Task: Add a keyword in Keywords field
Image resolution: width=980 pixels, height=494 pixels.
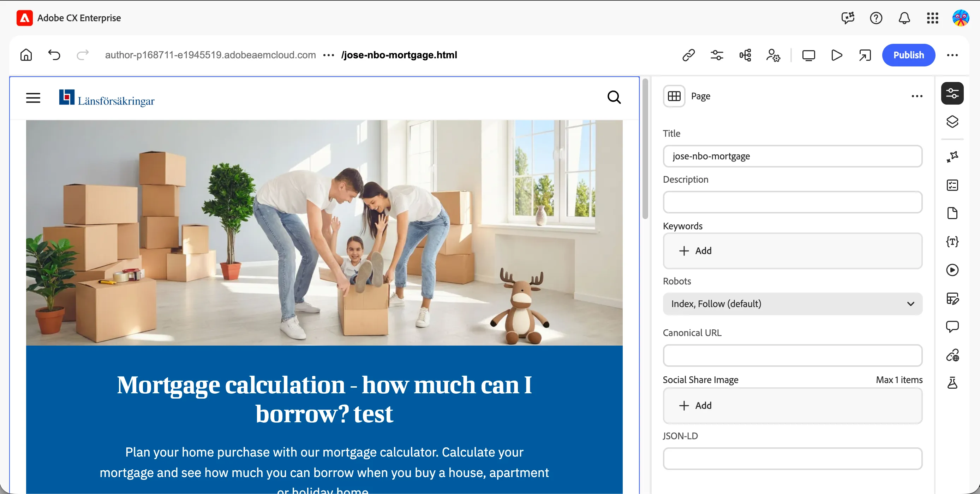Action: click(x=793, y=251)
